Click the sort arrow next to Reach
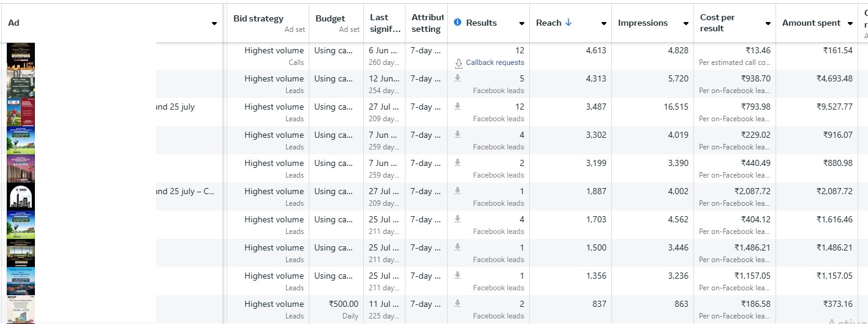 pyautogui.click(x=568, y=23)
